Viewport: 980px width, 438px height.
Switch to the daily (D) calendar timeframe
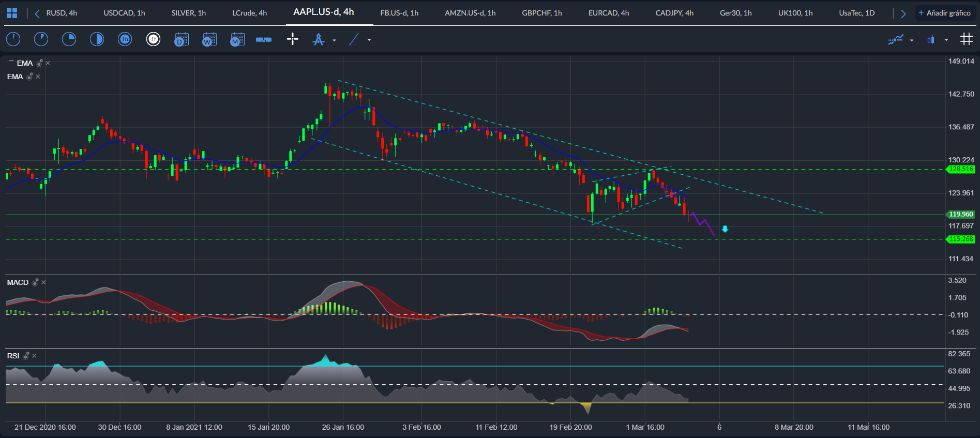pyautogui.click(x=182, y=39)
